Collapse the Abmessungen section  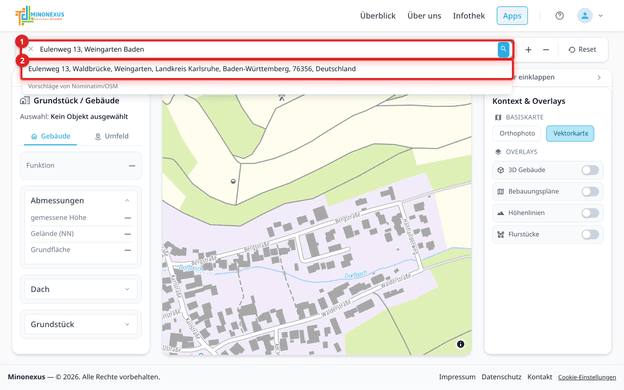click(127, 201)
